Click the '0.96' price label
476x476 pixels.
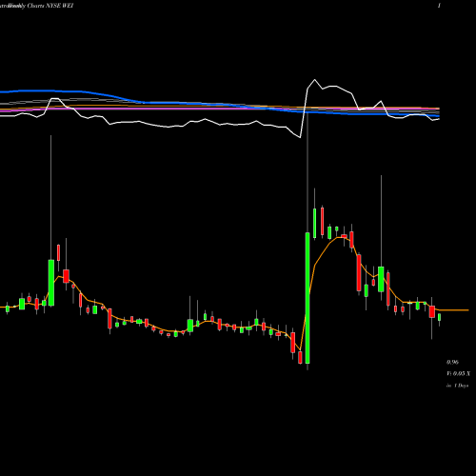452,362
